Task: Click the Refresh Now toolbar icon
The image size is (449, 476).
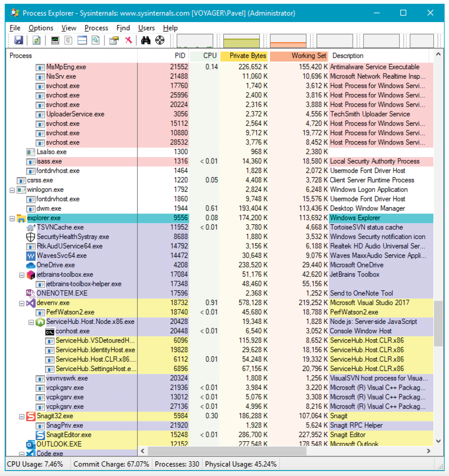Action: click(x=37, y=40)
